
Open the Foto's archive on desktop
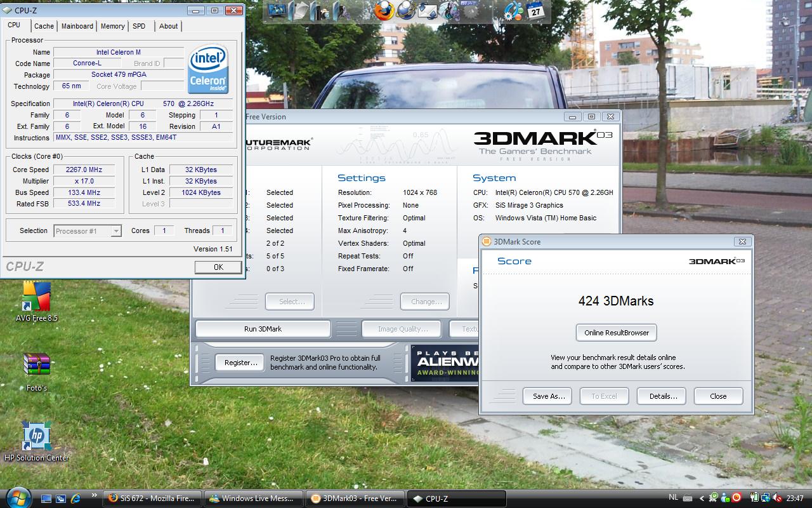point(36,372)
